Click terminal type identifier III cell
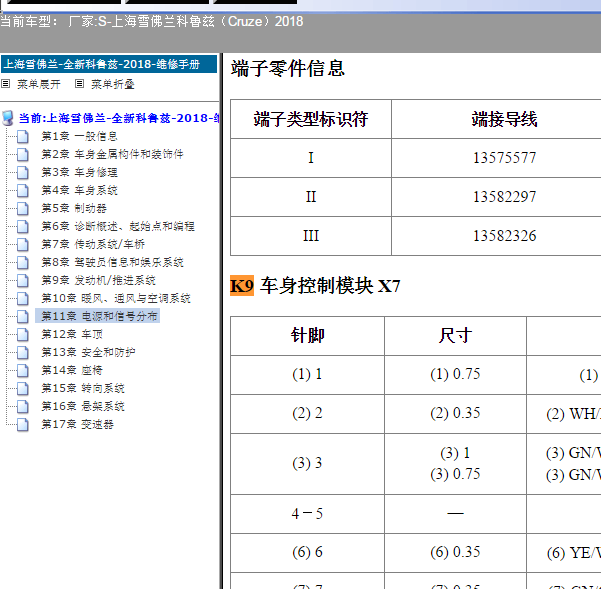Image resolution: width=601 pixels, height=589 pixels. [311, 236]
